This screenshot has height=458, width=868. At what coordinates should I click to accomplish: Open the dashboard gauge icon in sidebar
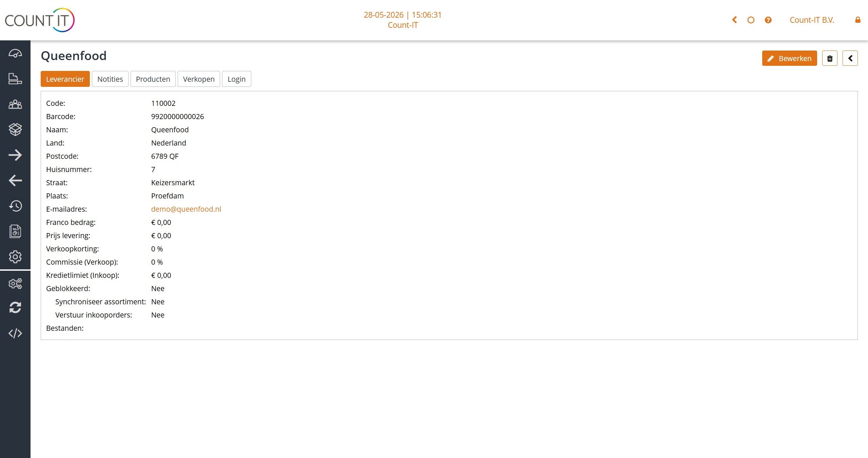15,53
